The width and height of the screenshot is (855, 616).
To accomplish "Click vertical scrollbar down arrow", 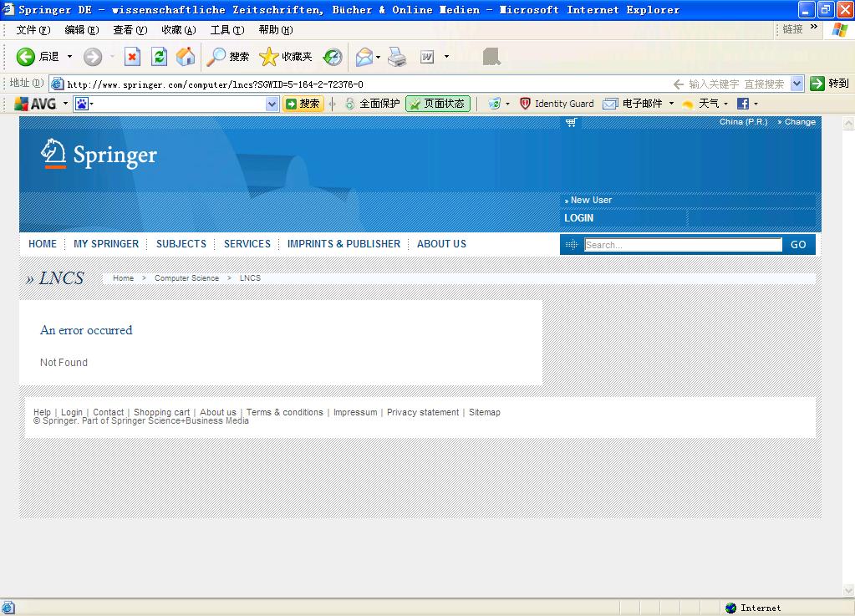I will pos(848,590).
